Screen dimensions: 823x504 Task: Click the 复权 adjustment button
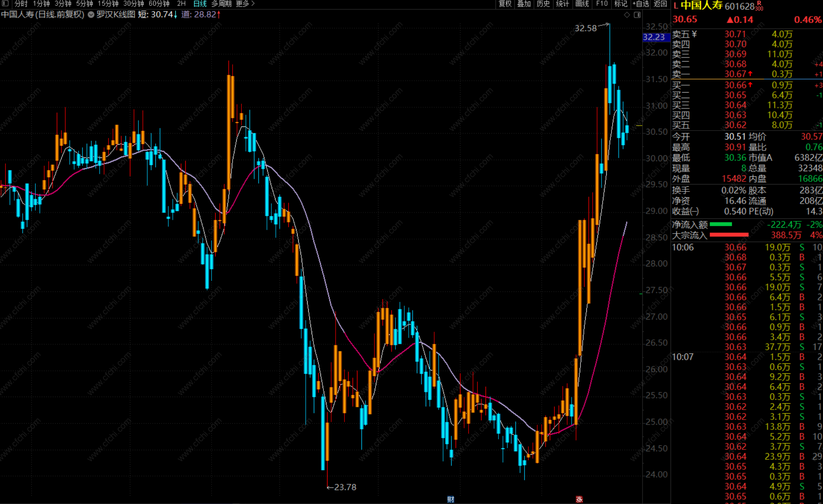point(505,4)
